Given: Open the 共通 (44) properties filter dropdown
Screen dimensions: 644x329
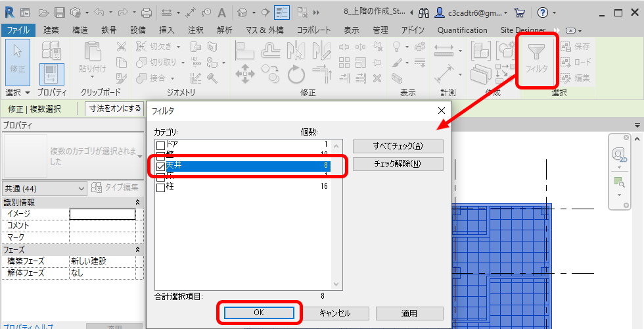Looking at the screenshot, I should click(x=45, y=188).
